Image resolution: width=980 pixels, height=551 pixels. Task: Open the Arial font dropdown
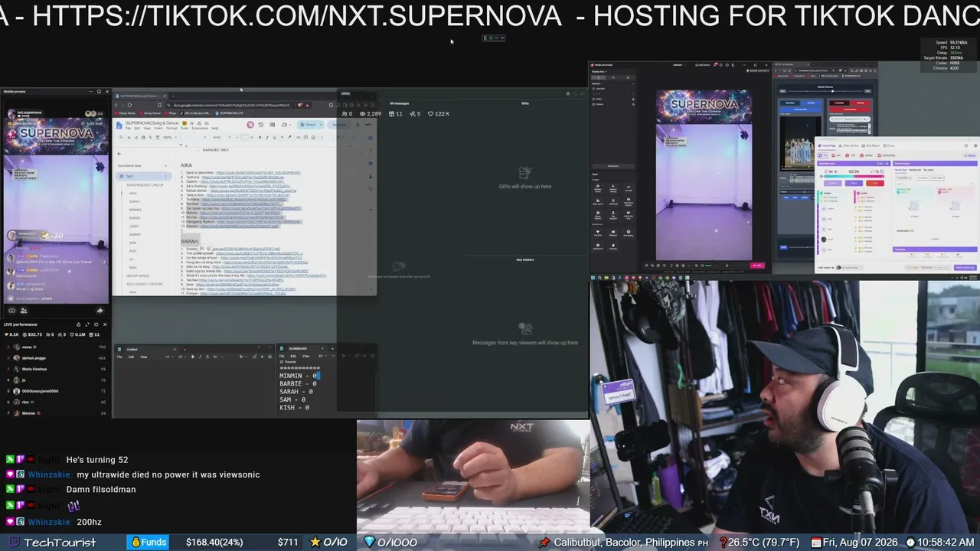[x=220, y=137]
